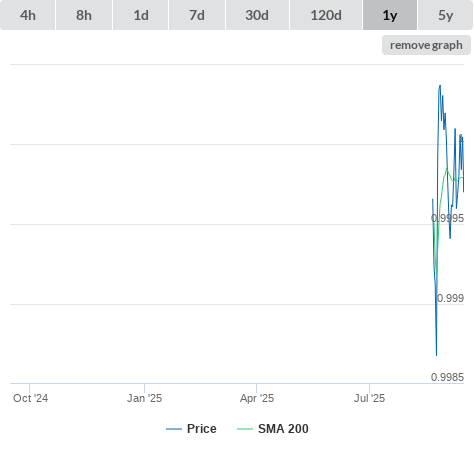This screenshot has width=474, height=455.
Task: Click the Oct '24 axis label
Action: pos(30,398)
